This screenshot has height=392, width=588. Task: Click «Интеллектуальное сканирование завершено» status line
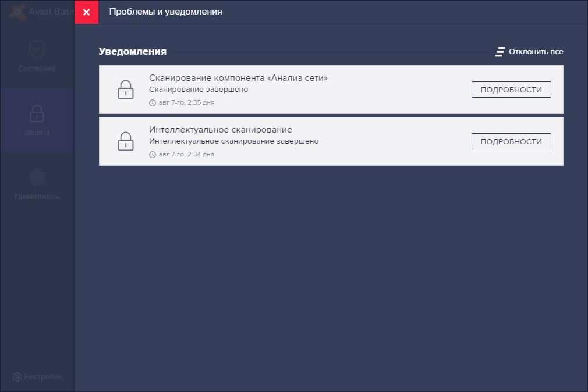point(233,141)
